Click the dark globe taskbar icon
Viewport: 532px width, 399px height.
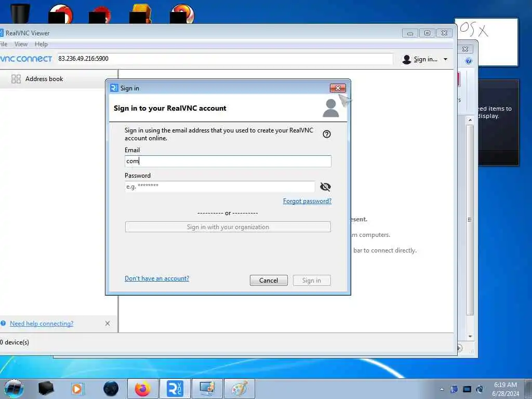click(111, 389)
